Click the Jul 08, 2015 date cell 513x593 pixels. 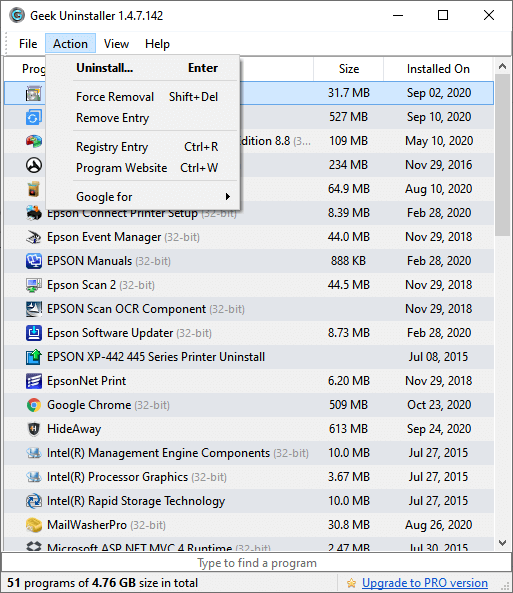[438, 357]
